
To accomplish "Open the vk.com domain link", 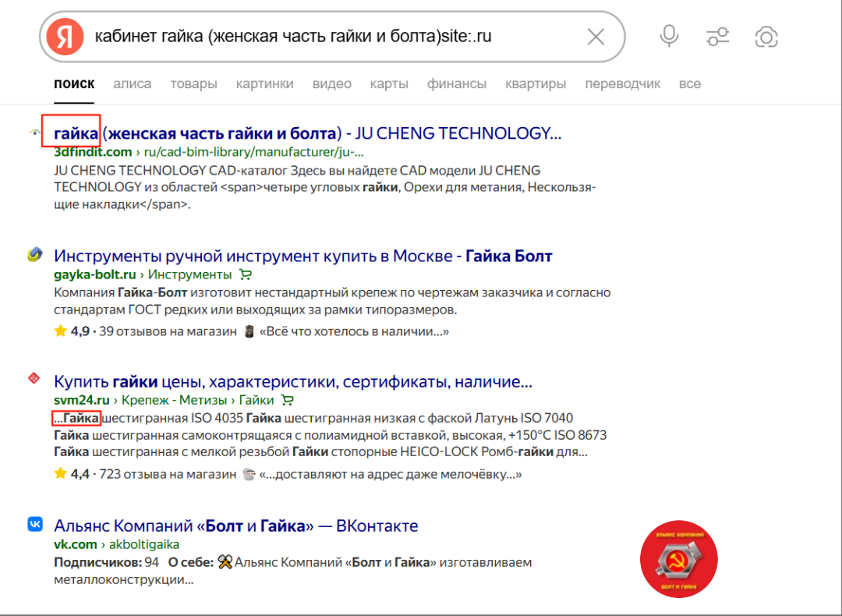I will [75, 544].
